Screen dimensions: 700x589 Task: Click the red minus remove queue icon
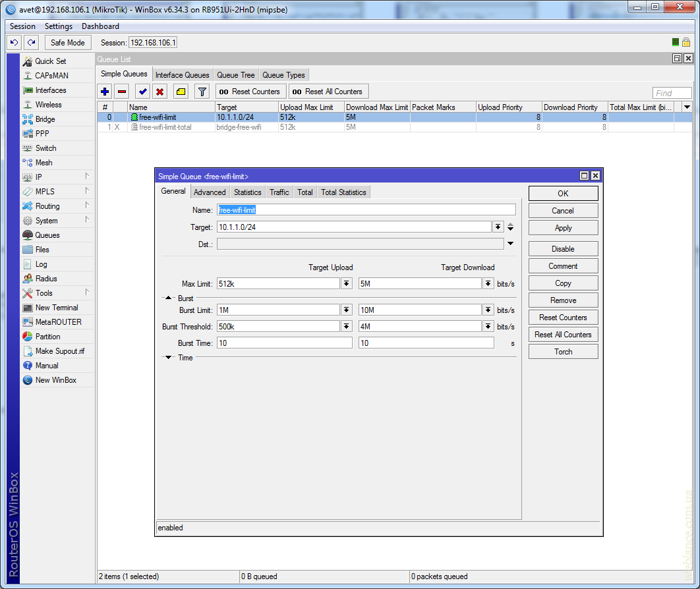tap(122, 92)
